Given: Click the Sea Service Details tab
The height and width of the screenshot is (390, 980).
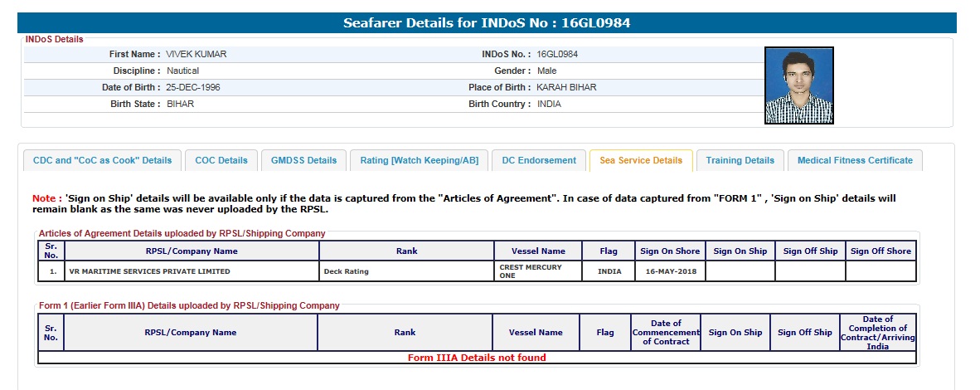Looking at the screenshot, I should pos(641,160).
